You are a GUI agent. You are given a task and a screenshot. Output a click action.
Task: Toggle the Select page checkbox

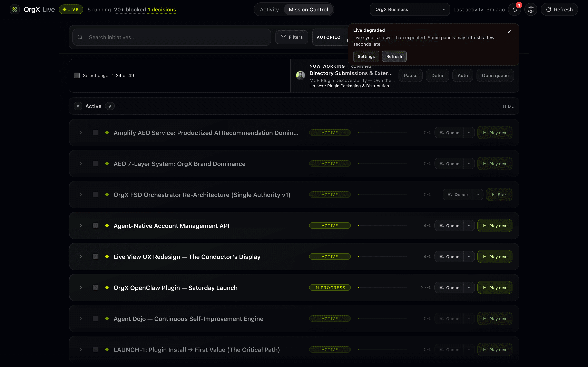(77, 75)
